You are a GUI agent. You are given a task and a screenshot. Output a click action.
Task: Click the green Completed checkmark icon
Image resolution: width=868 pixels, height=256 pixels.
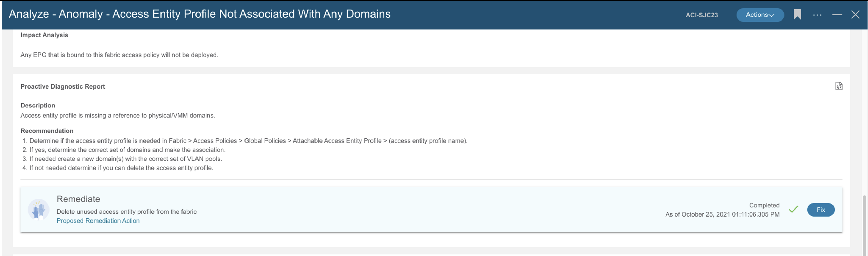coord(793,210)
